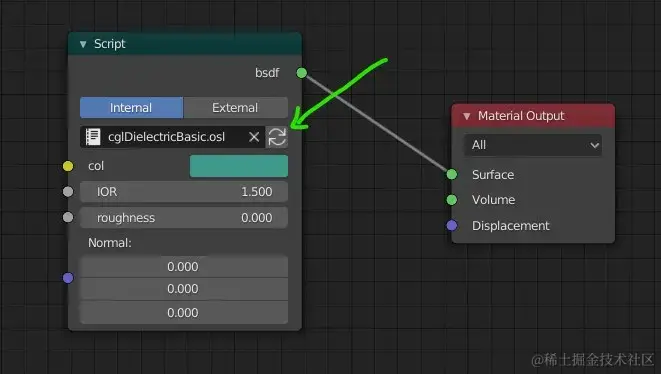This screenshot has width=661, height=374.
Task: Click the script update refresh icon
Action: [277, 137]
